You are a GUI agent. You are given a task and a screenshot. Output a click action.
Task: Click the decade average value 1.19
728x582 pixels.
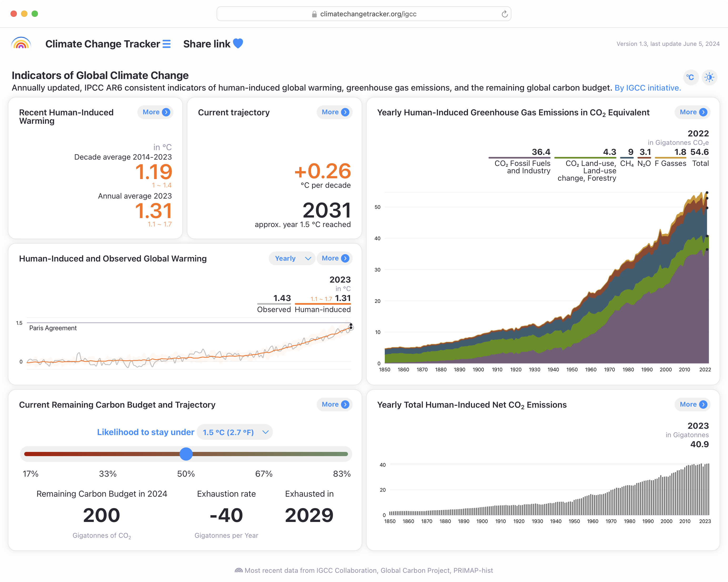pyautogui.click(x=154, y=172)
